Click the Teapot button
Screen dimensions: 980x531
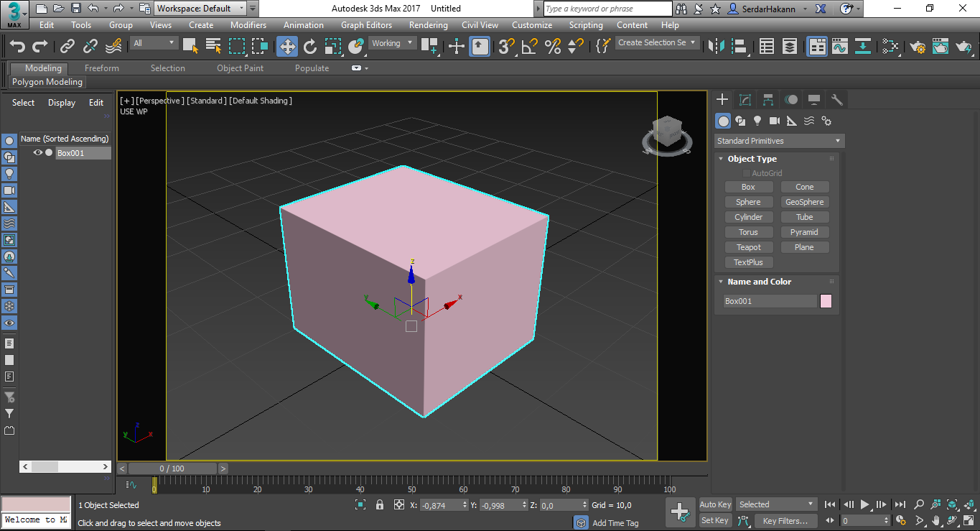tap(748, 247)
